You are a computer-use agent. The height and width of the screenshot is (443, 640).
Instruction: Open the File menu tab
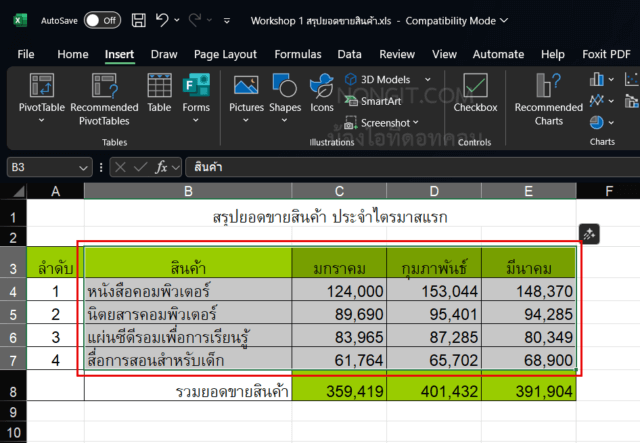[26, 54]
